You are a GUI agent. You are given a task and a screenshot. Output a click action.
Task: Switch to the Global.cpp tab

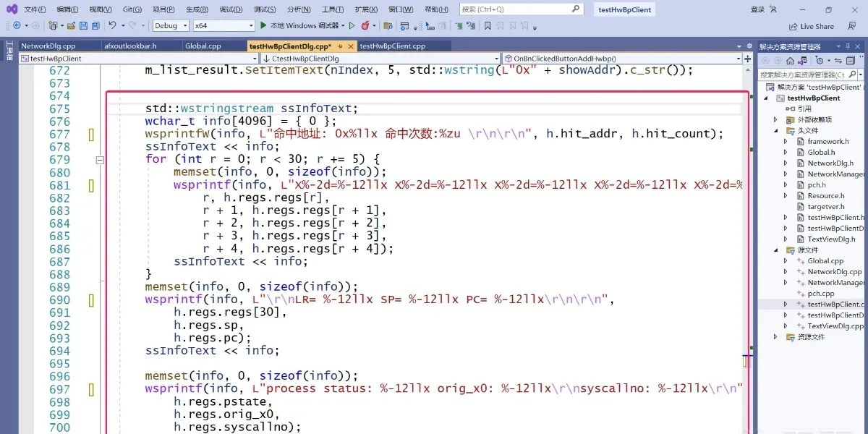coord(203,46)
